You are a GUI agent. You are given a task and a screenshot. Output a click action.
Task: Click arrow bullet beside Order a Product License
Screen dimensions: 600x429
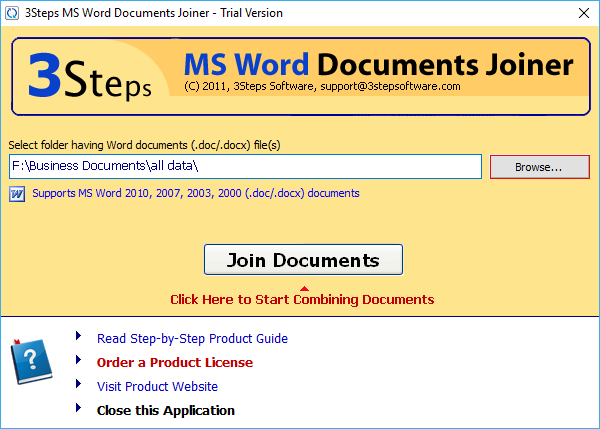pos(78,360)
